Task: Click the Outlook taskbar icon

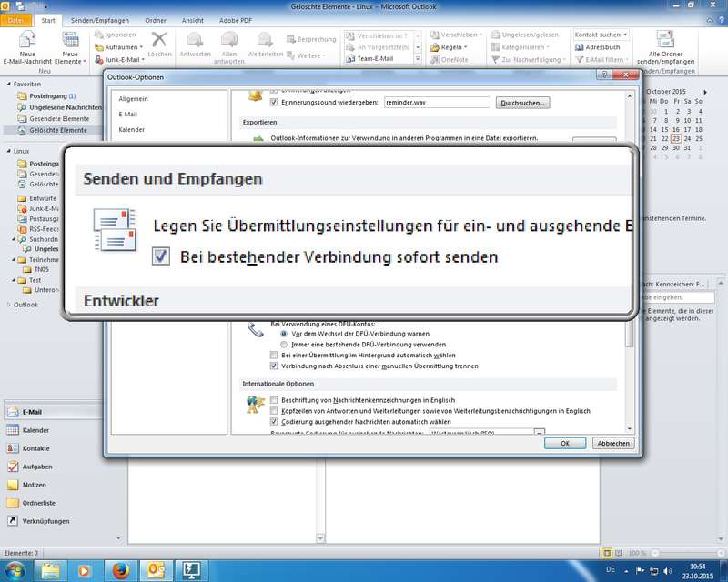Action: tap(156, 570)
